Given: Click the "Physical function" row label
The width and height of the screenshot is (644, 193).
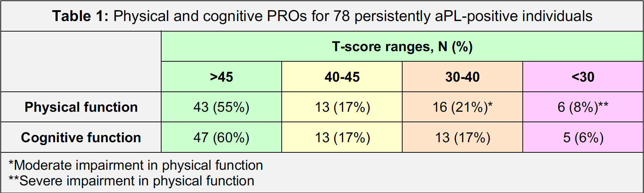Looking at the screenshot, I should pos(81,107).
